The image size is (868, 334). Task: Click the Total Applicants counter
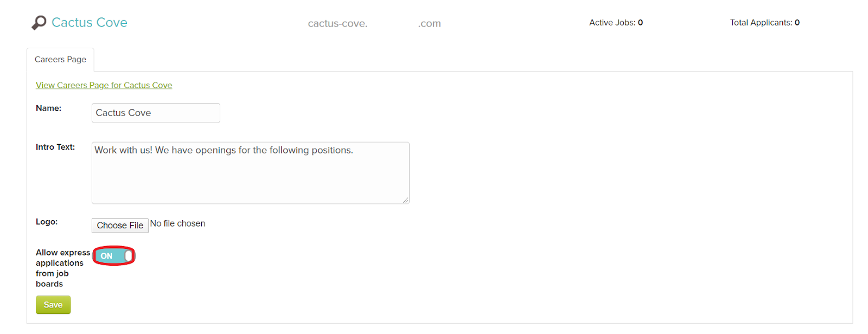[764, 22]
